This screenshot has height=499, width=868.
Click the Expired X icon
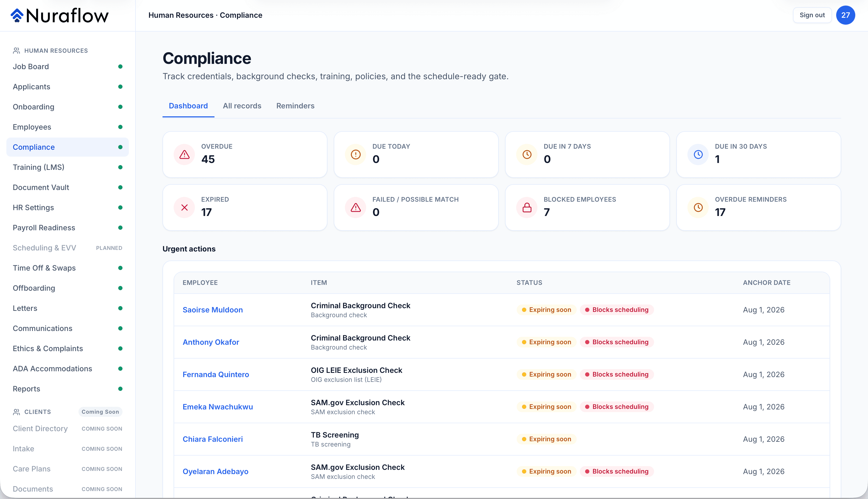pyautogui.click(x=185, y=208)
